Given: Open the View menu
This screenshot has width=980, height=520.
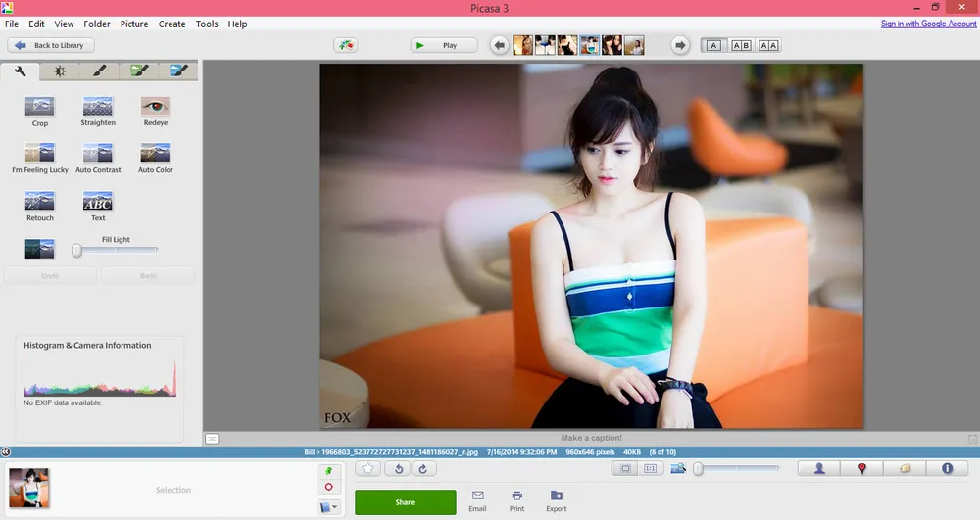Looking at the screenshot, I should point(64,24).
